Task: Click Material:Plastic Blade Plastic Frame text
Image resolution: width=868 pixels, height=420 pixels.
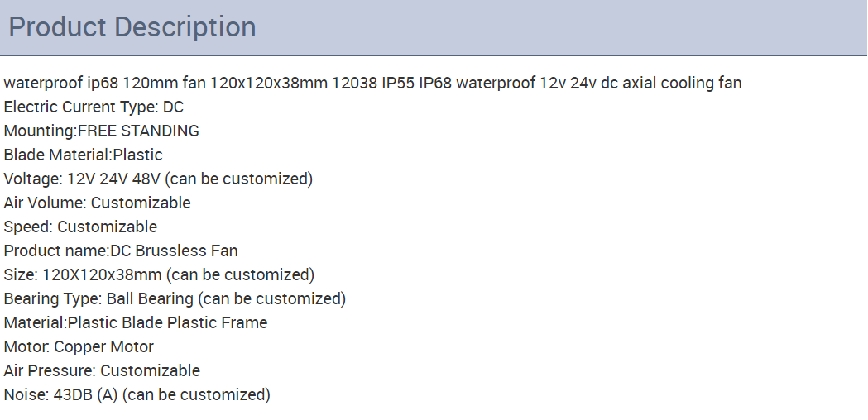Action: 136,322
